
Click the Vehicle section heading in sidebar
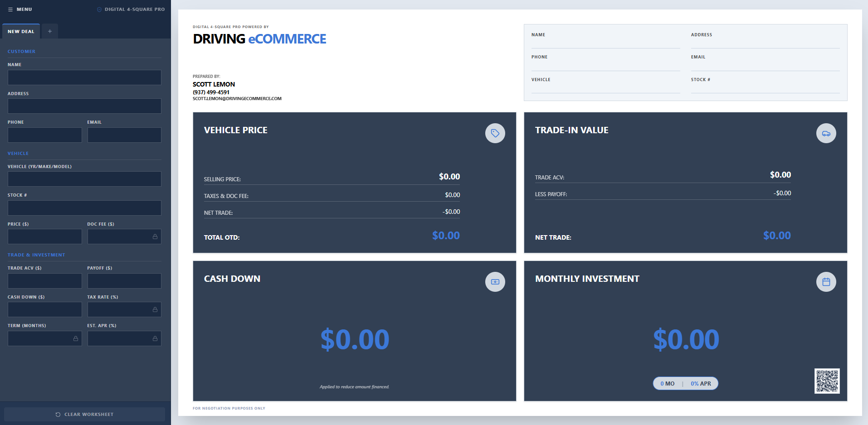pos(18,153)
